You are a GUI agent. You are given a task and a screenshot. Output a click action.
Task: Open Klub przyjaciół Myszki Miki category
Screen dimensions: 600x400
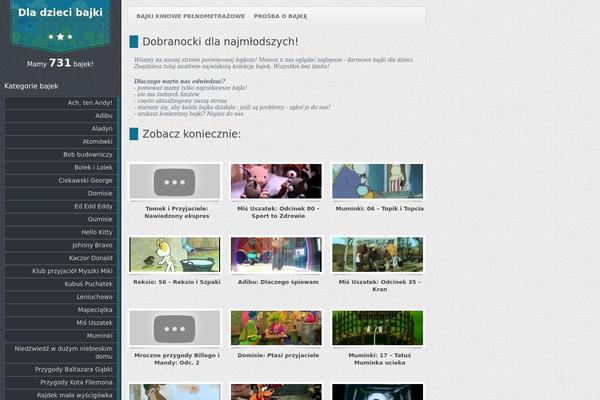[x=61, y=271]
